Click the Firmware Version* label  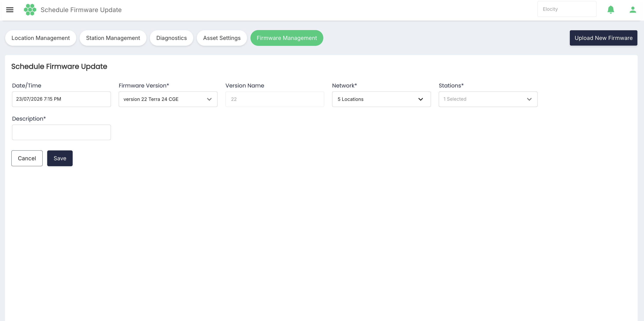[144, 86]
